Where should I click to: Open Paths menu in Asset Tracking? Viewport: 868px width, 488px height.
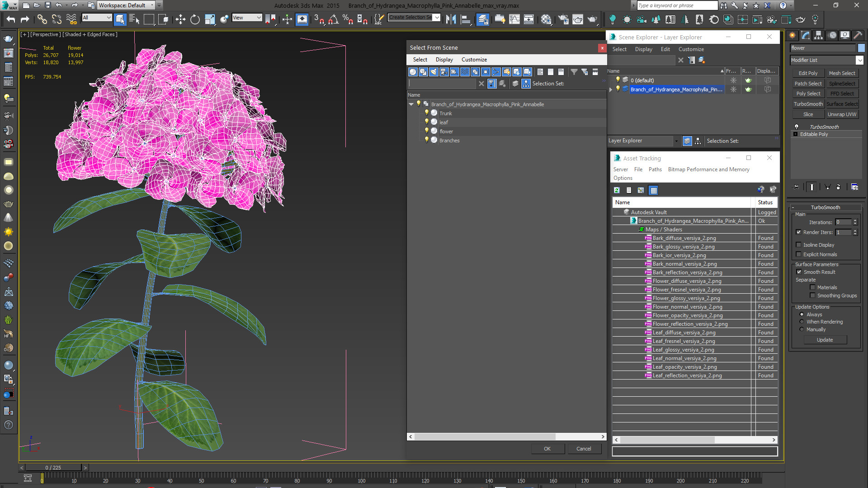[x=655, y=169]
